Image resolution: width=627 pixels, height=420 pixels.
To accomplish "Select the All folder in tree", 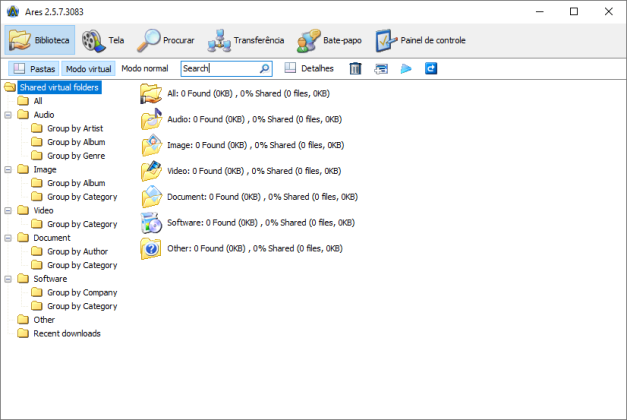I will click(x=38, y=101).
